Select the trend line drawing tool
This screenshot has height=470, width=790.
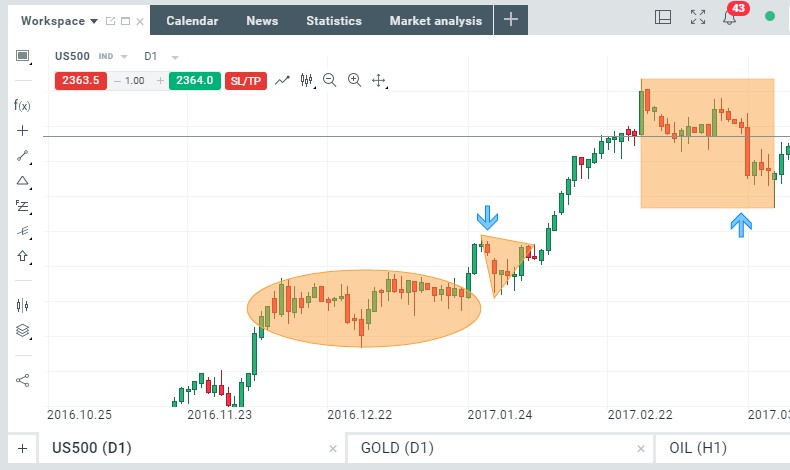(x=22, y=156)
